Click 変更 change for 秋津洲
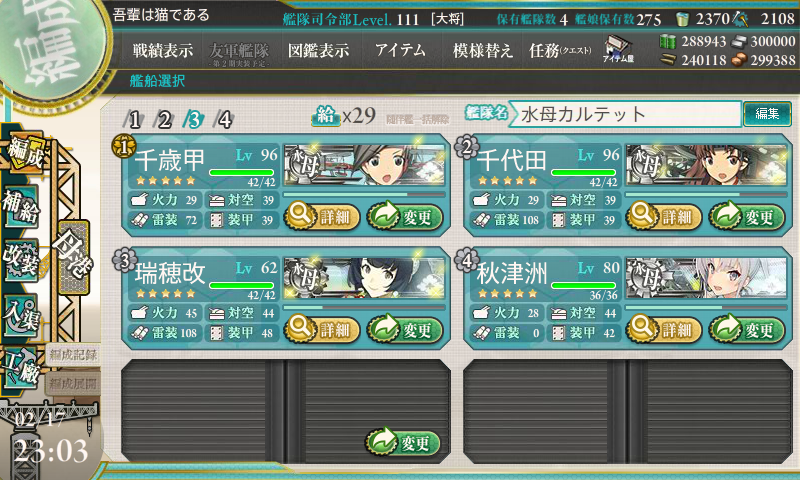Image resolution: width=800 pixels, height=480 pixels. click(x=746, y=329)
